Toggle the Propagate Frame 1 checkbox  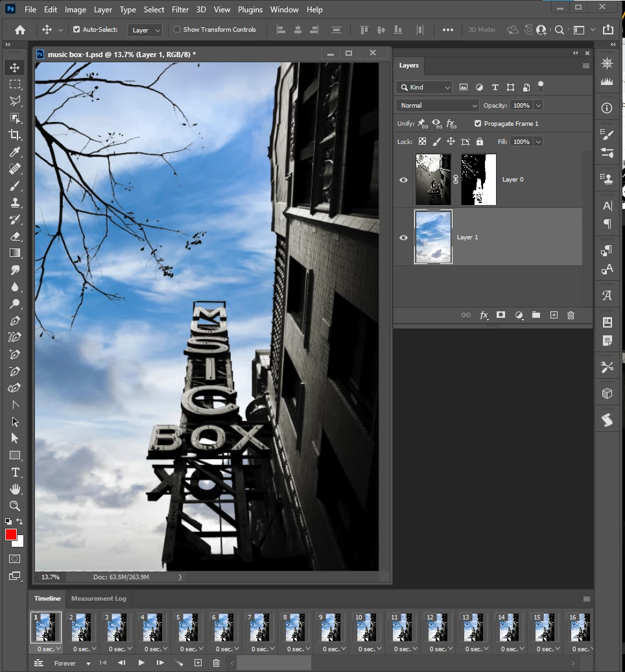coord(478,123)
